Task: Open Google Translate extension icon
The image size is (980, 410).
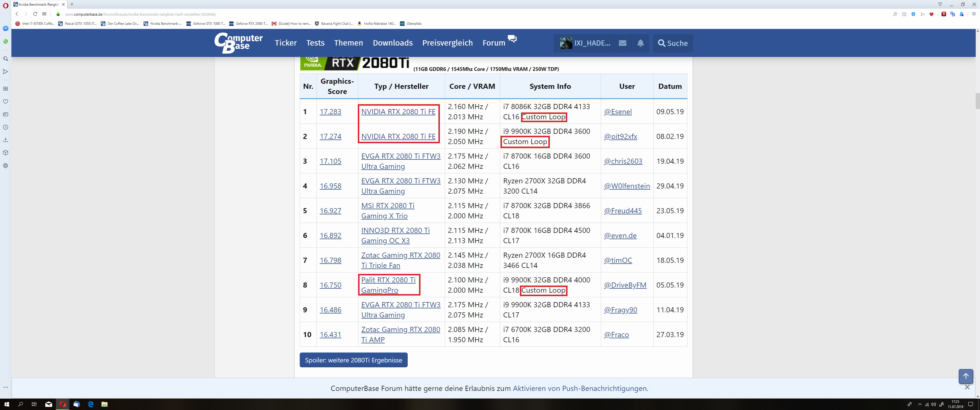Action: click(953, 14)
